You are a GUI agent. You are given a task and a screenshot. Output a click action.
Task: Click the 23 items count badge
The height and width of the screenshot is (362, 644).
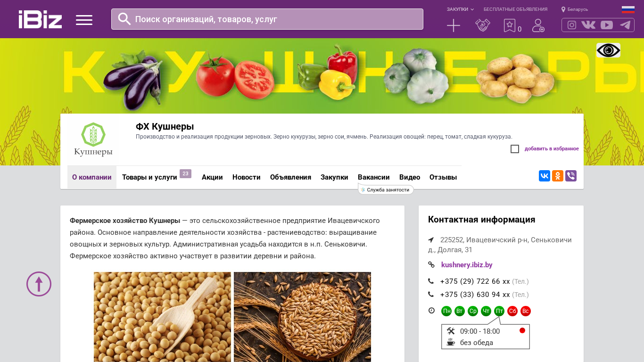tap(185, 174)
